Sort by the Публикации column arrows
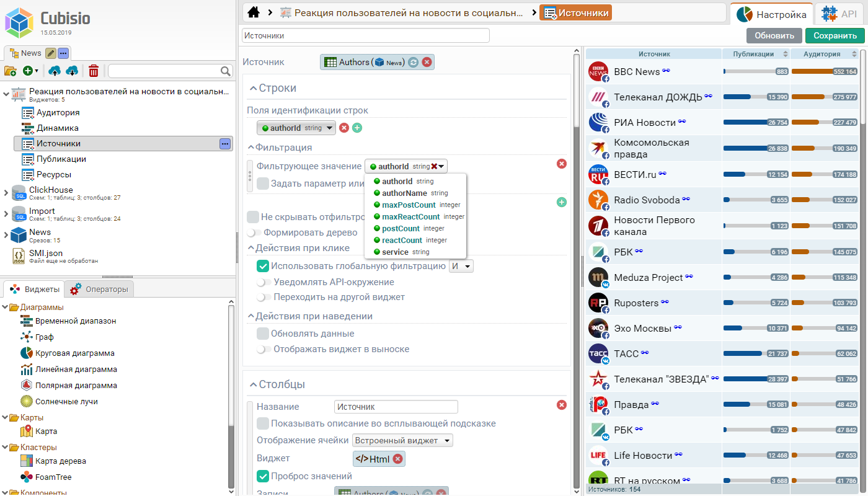The height and width of the screenshot is (496, 868). click(786, 54)
